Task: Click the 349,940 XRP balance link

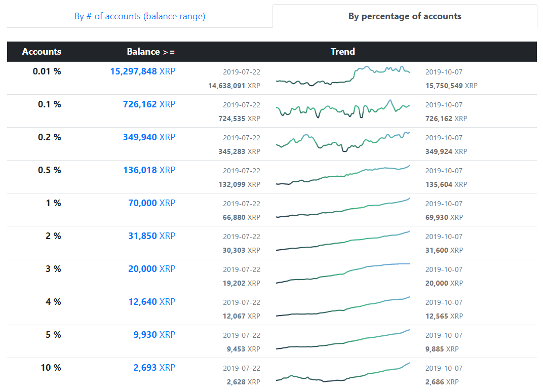Action: (149, 137)
